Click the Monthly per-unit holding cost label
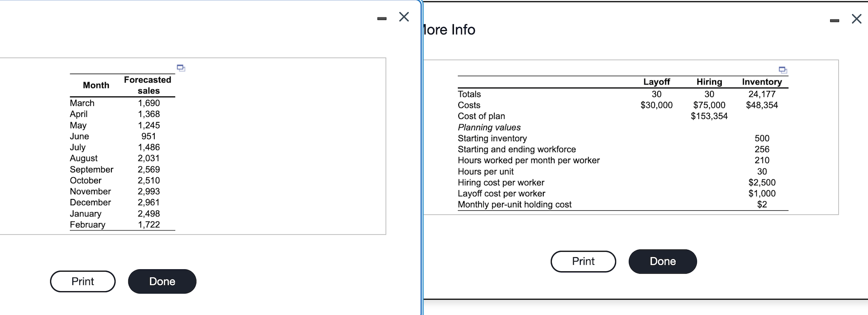Image resolution: width=868 pixels, height=315 pixels. tap(515, 204)
